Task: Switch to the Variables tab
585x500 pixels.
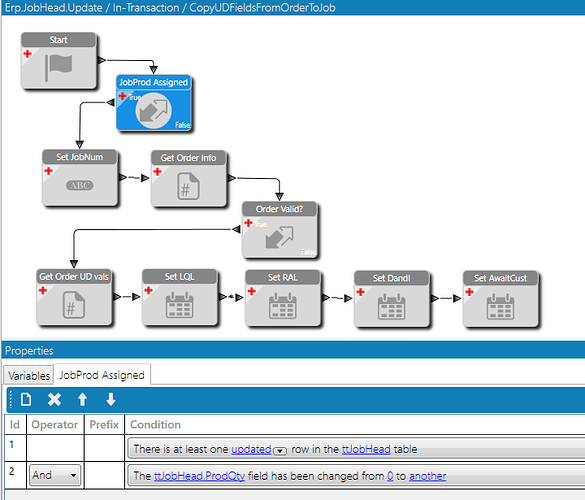Action: click(29, 375)
